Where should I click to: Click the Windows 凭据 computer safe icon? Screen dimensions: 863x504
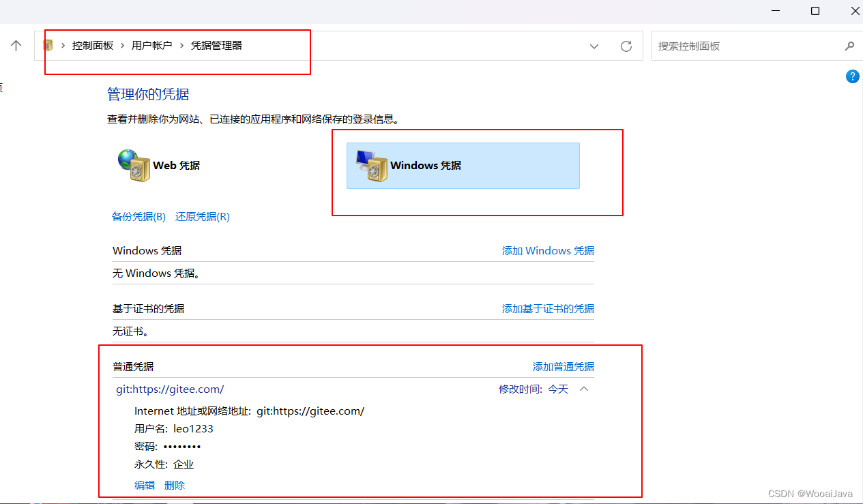coord(372,166)
